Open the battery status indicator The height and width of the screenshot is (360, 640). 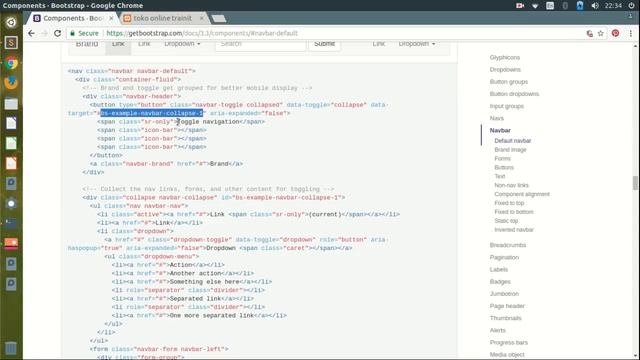[580, 6]
